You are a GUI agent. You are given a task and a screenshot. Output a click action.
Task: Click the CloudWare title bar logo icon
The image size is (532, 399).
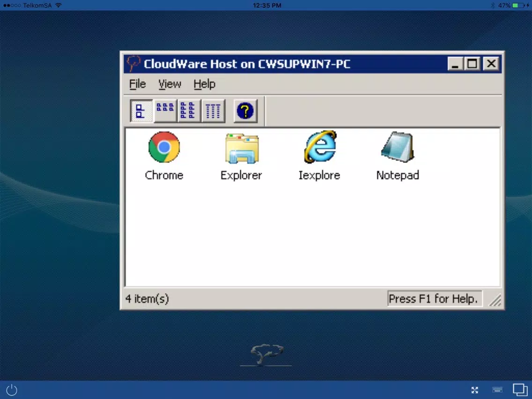(x=133, y=63)
